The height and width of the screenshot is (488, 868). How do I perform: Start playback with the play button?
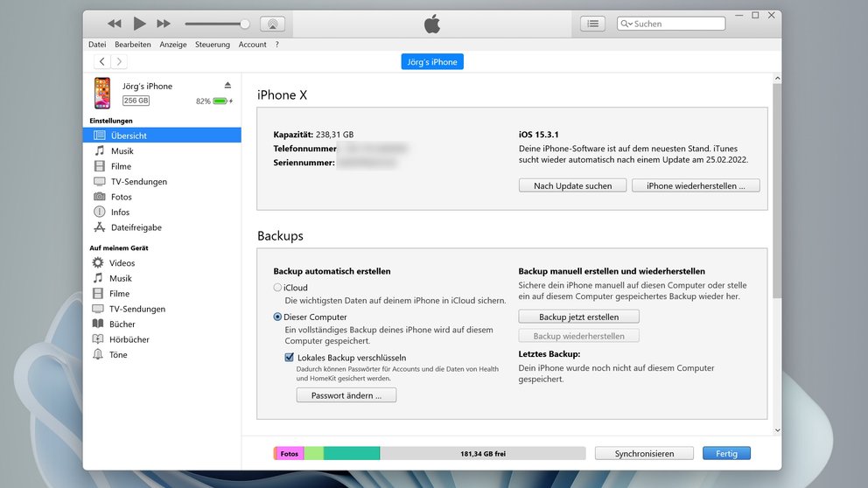click(x=139, y=24)
